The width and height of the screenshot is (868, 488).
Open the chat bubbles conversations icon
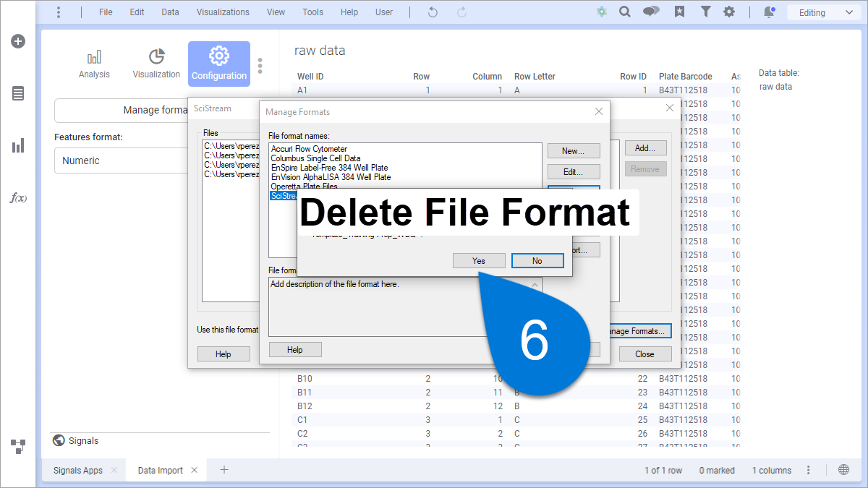(650, 12)
